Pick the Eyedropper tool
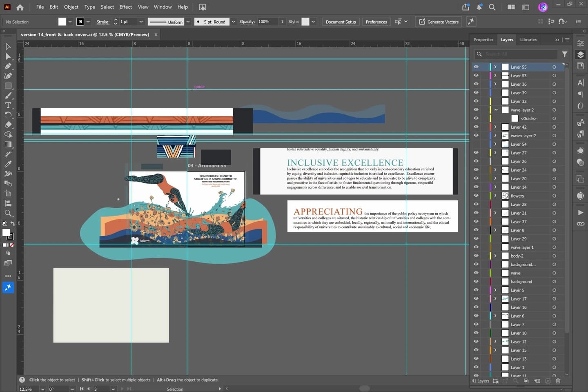Screen dimensions: 588x392 pos(8,164)
